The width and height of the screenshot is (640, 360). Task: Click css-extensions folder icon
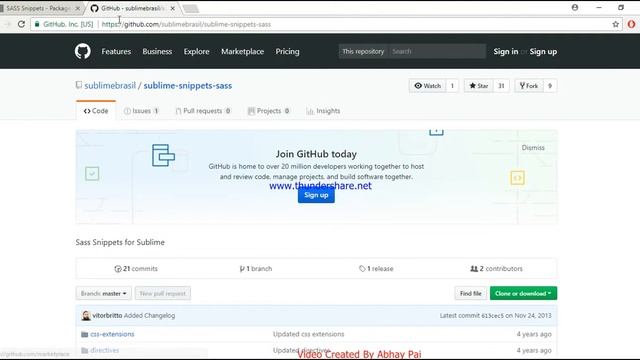pyautogui.click(x=84, y=334)
